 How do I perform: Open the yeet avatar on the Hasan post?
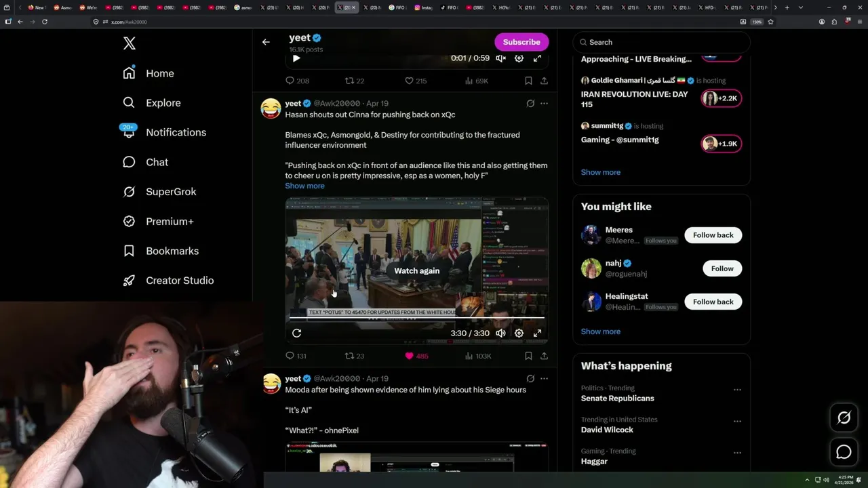271,108
